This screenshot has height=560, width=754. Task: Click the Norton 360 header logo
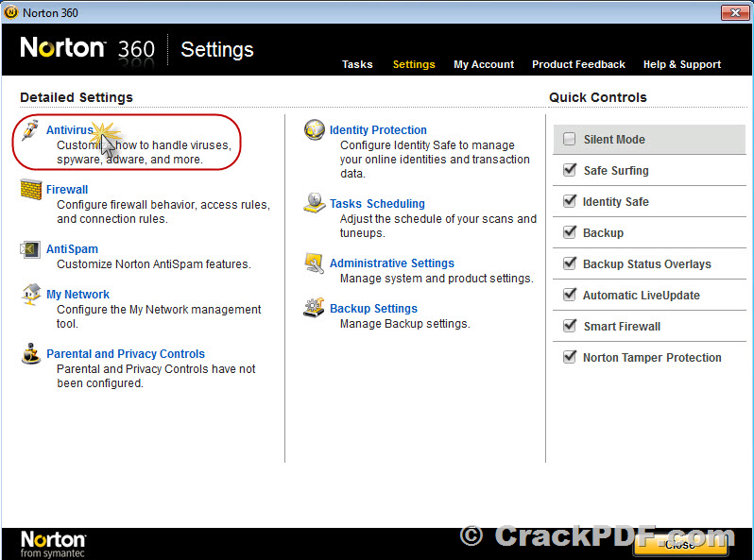pyautogui.click(x=88, y=49)
